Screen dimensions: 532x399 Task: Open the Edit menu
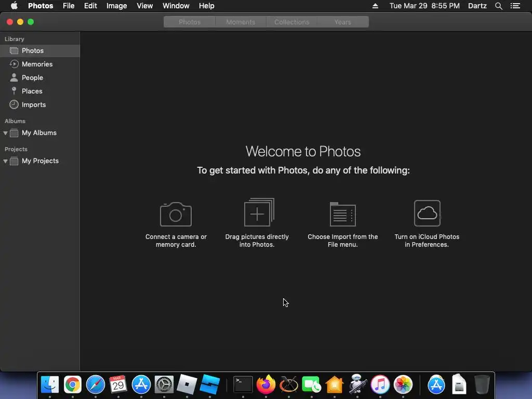pyautogui.click(x=90, y=6)
